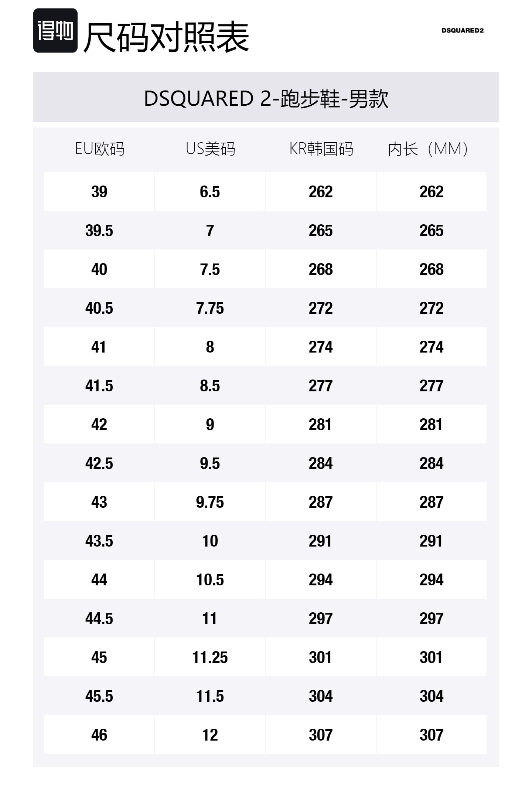Screen dimensions: 532x796
Task: Click 281 in the KR韩国码 column
Action: (x=321, y=425)
